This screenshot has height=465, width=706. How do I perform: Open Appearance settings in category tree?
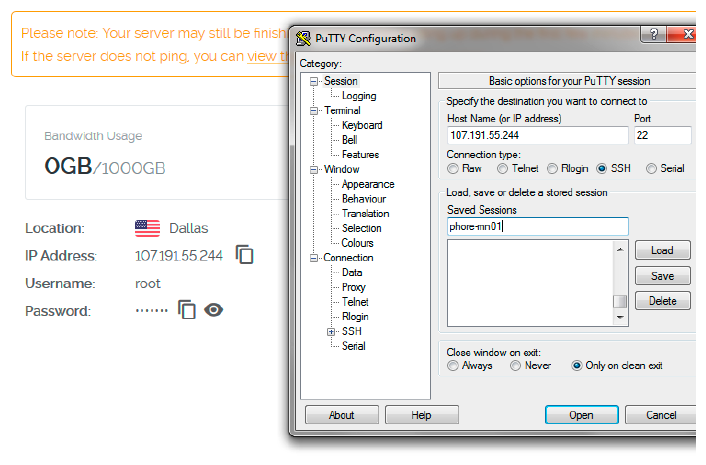[368, 184]
